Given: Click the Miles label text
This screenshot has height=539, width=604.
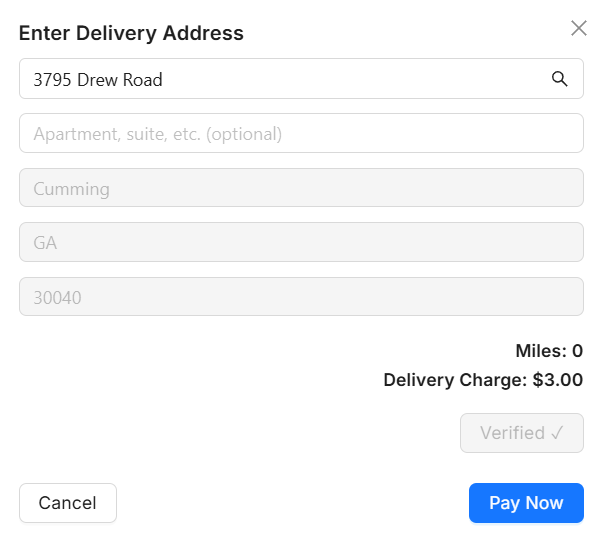Looking at the screenshot, I should point(539,351).
